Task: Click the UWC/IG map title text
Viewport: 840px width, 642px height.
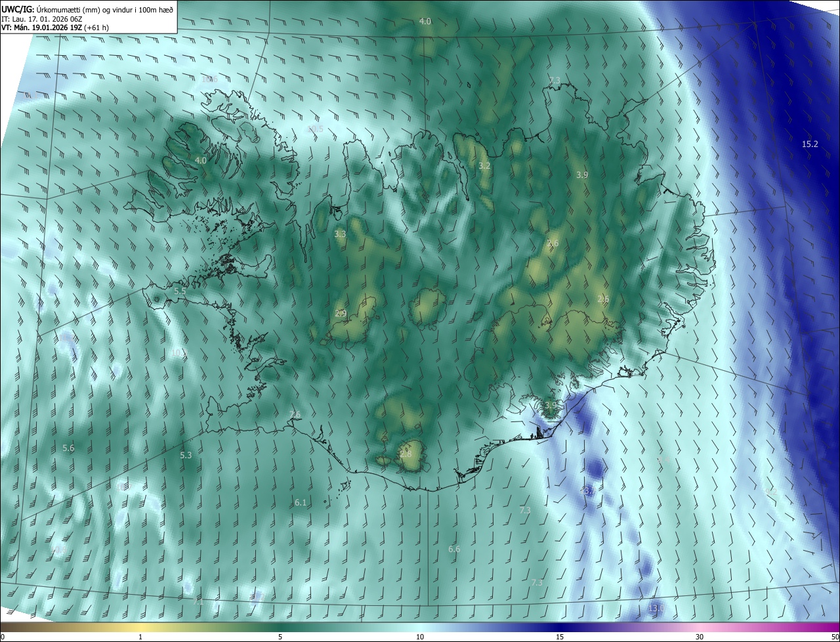Action: pyautogui.click(x=87, y=9)
